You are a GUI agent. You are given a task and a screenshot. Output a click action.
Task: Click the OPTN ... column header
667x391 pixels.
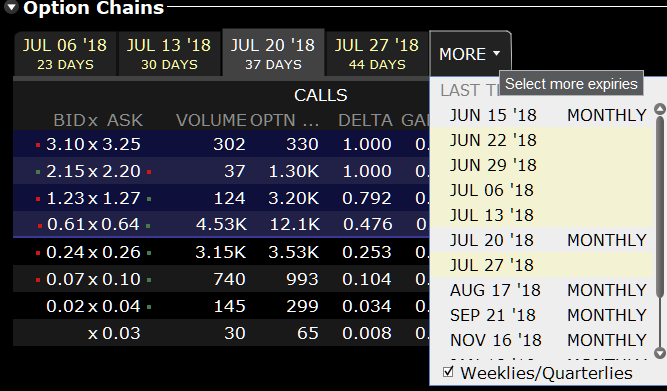pos(285,120)
